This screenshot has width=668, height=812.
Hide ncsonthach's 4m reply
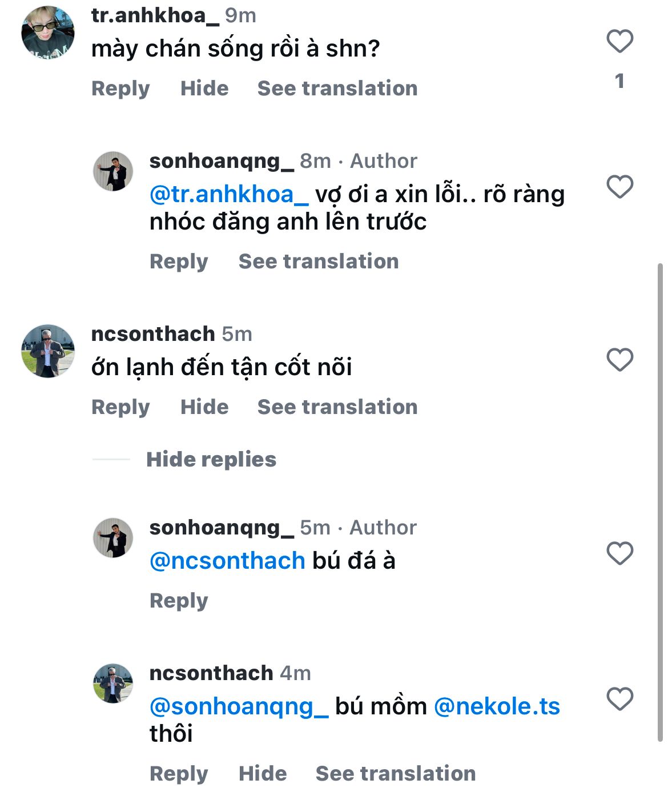pos(262,774)
